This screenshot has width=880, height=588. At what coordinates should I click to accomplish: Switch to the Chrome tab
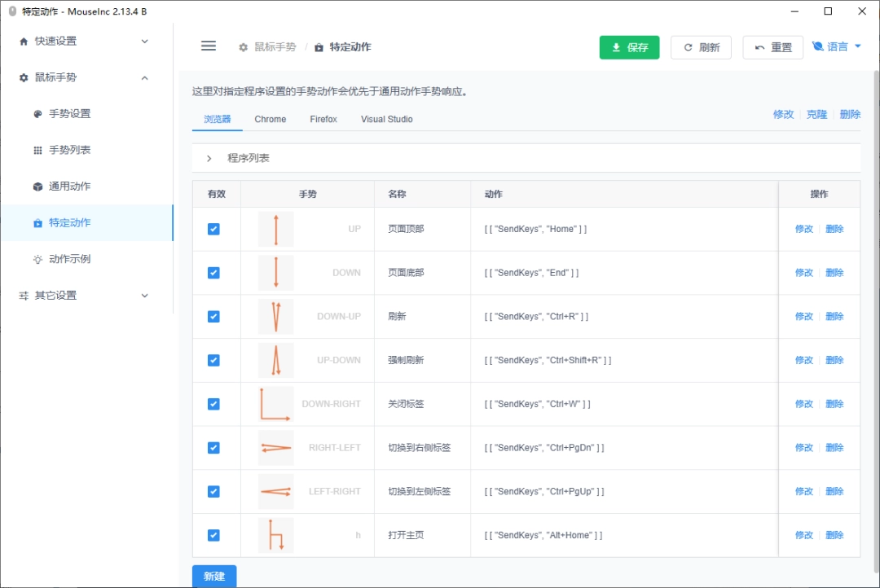pyautogui.click(x=270, y=119)
